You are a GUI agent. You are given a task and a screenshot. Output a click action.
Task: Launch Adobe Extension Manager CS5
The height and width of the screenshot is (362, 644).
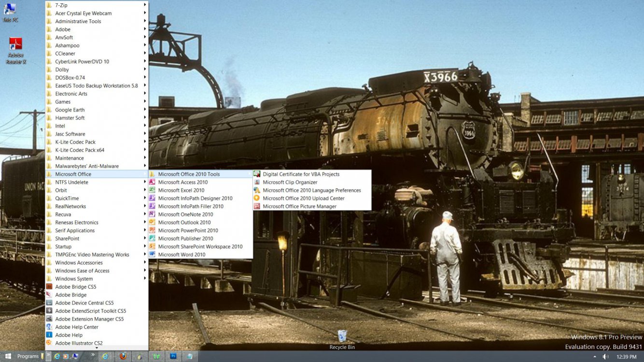[x=97, y=319]
